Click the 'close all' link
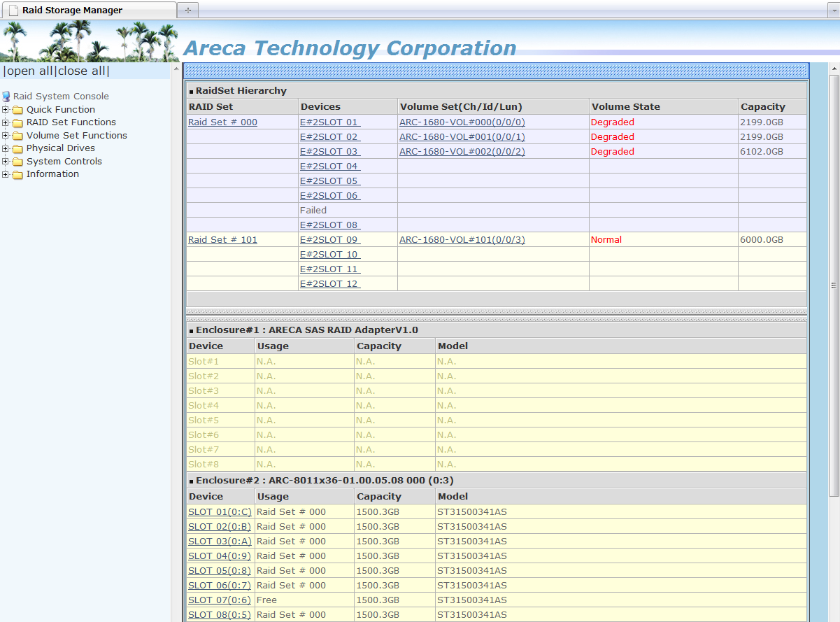The width and height of the screenshot is (840, 622). [x=82, y=71]
